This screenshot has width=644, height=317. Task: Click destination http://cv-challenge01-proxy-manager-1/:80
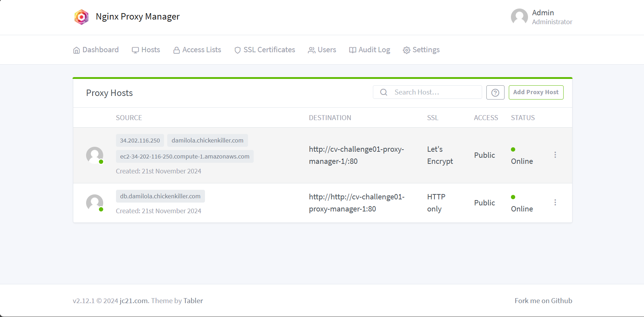(x=357, y=155)
